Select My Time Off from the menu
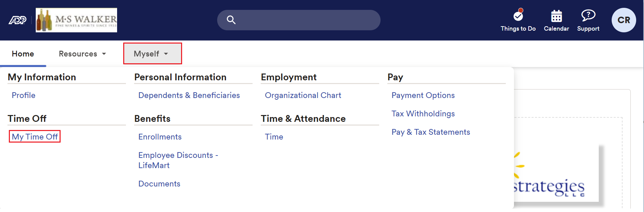644x212 pixels. 34,136
